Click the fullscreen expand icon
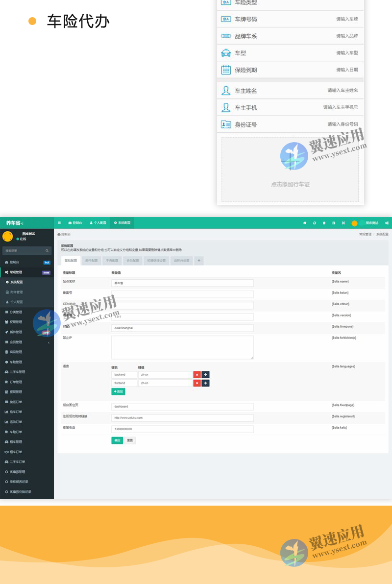Viewport: 392px width, 584px height. point(343,223)
